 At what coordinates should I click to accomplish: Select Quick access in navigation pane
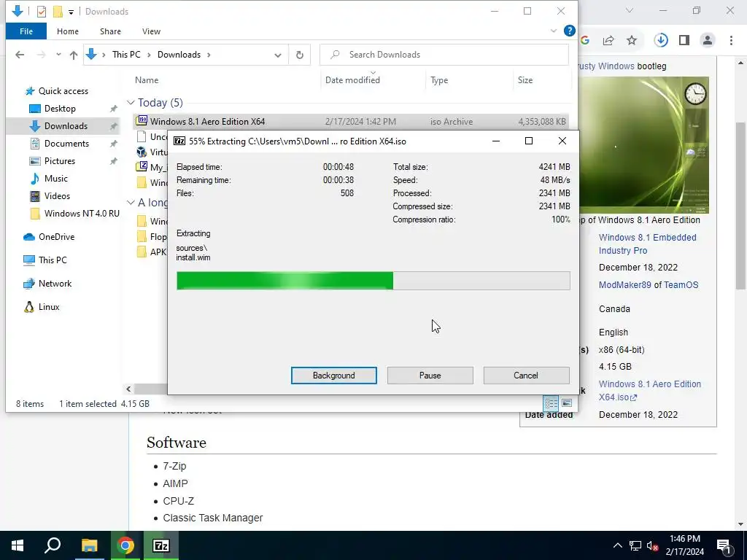[x=63, y=91]
